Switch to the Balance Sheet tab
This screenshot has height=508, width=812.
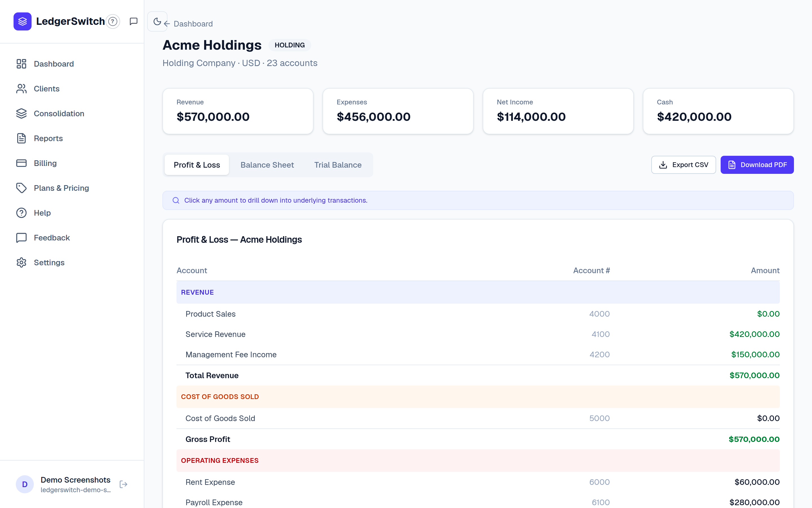267,165
